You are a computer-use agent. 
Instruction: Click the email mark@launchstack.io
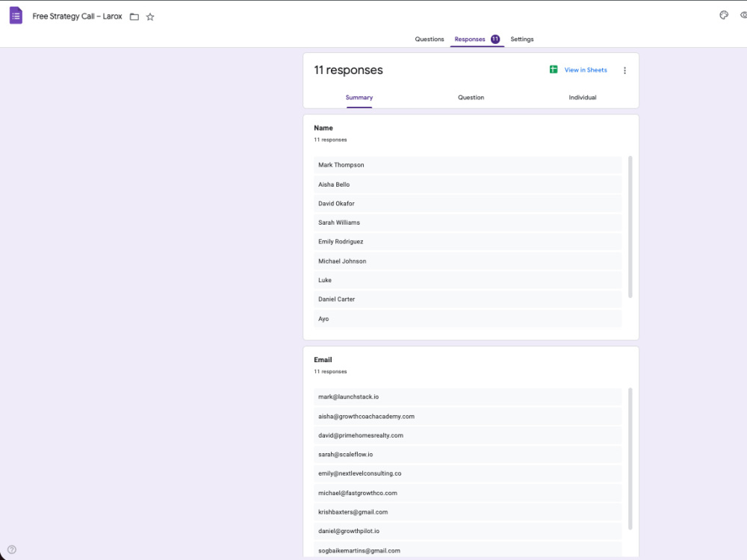[348, 396]
